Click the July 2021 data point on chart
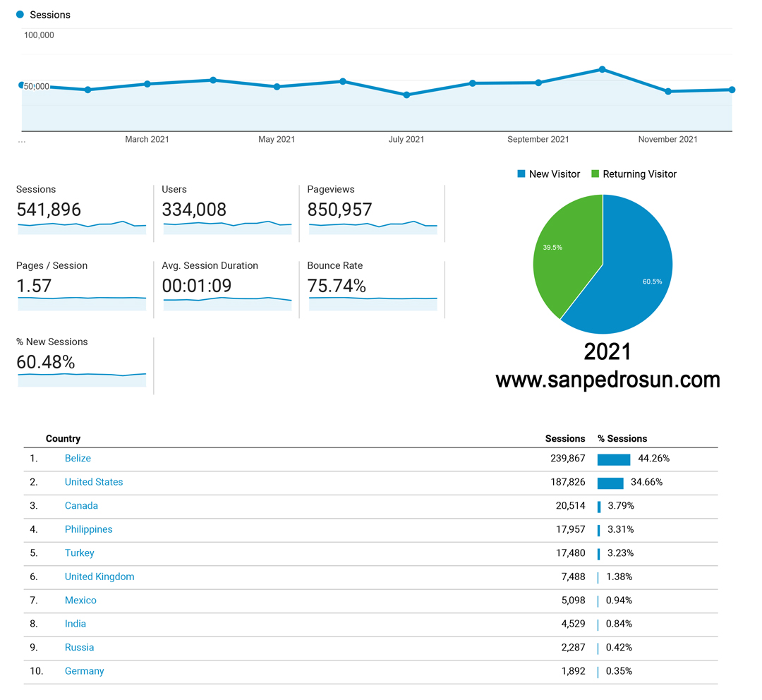 [406, 95]
